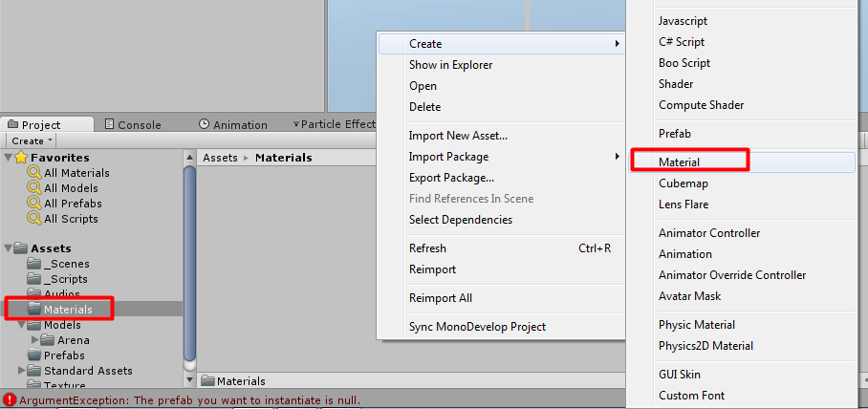Screen dimensions: 868x409
Task: Create a Custom Font
Action: coord(691,397)
